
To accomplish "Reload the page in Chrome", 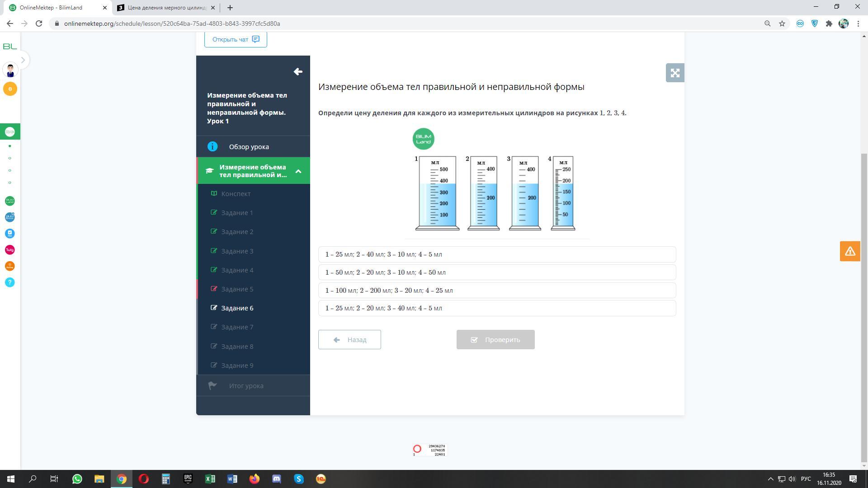I will [39, 23].
